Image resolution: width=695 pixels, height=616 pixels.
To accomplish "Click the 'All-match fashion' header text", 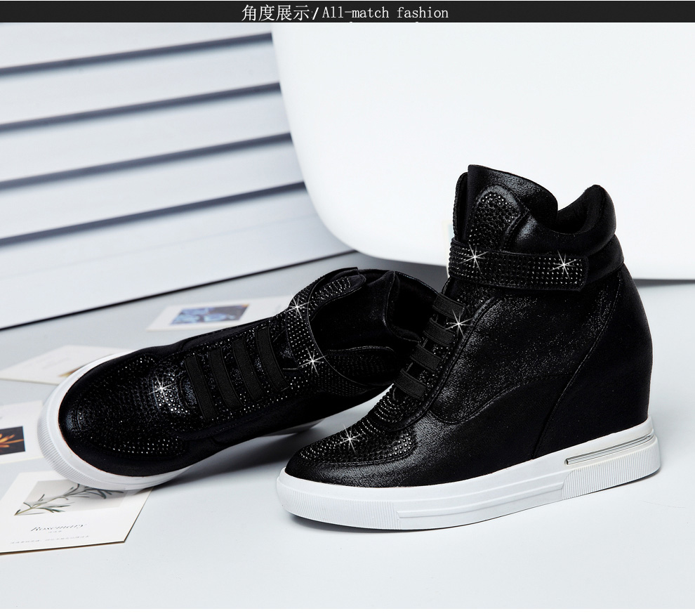I will [385, 12].
